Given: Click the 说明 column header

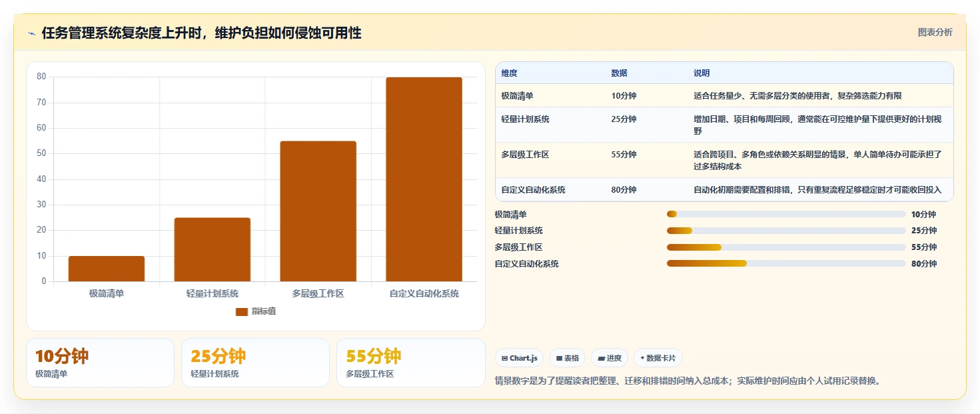Looking at the screenshot, I should (x=702, y=73).
